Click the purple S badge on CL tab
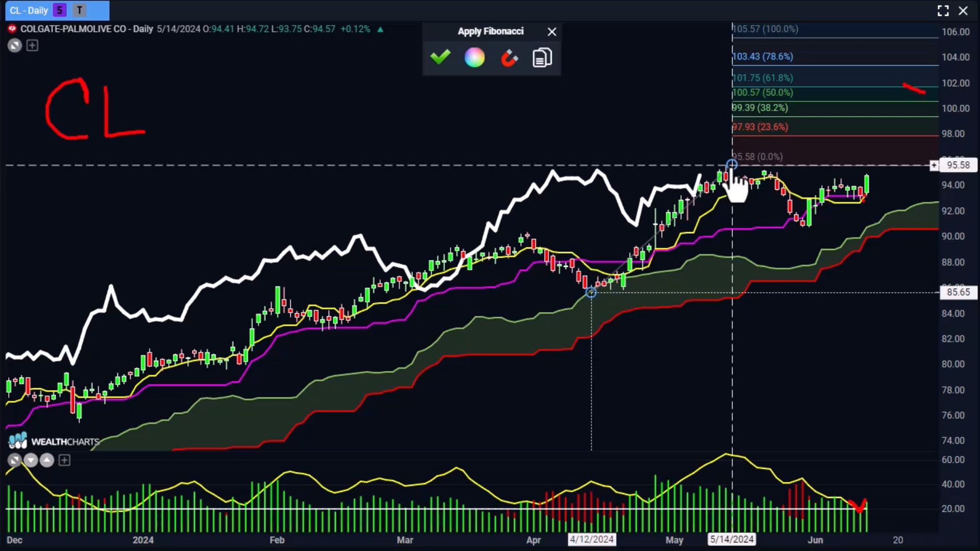The height and width of the screenshot is (551, 980). [x=60, y=10]
